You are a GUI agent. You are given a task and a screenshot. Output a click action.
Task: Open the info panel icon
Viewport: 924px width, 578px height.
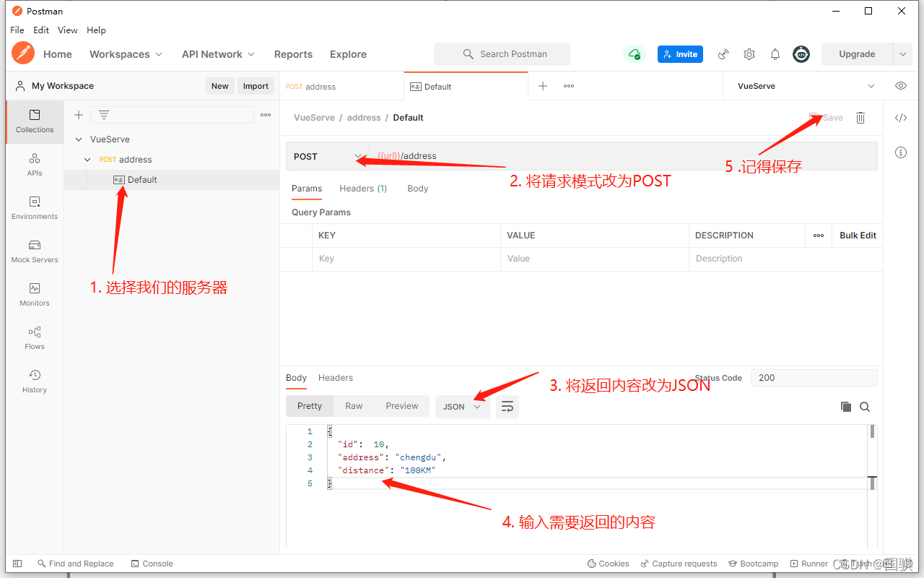901,152
